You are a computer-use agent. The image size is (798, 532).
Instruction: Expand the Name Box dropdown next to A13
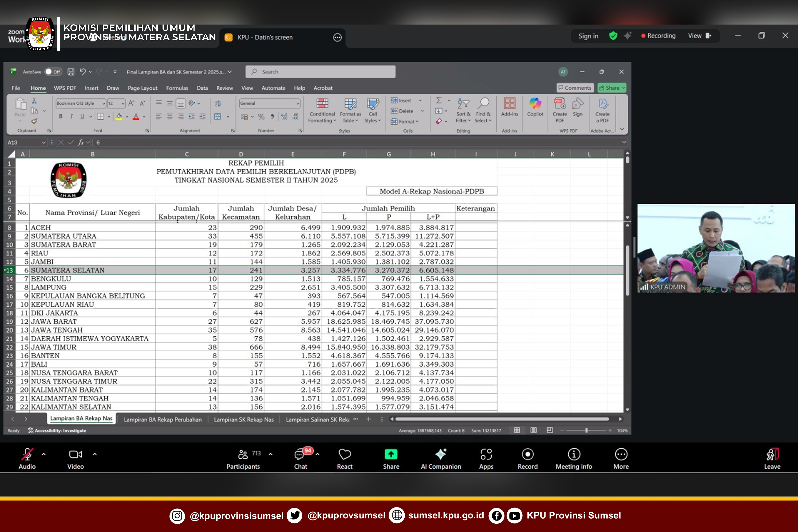[x=44, y=142]
